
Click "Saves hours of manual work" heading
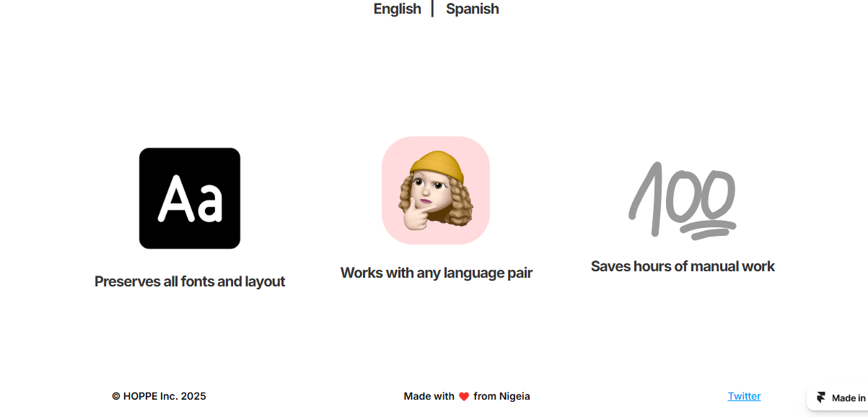(683, 266)
